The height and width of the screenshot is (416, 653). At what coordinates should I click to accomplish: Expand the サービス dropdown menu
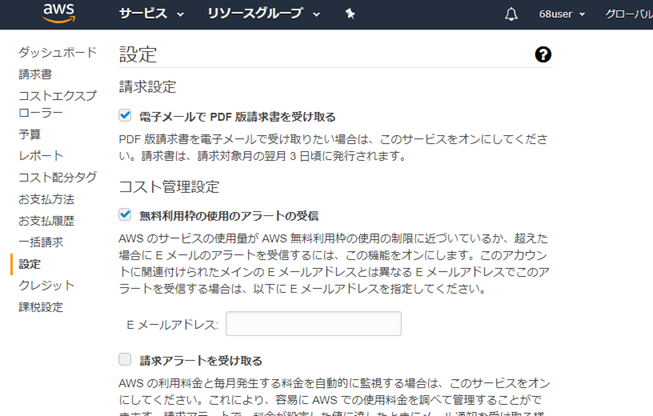151,14
